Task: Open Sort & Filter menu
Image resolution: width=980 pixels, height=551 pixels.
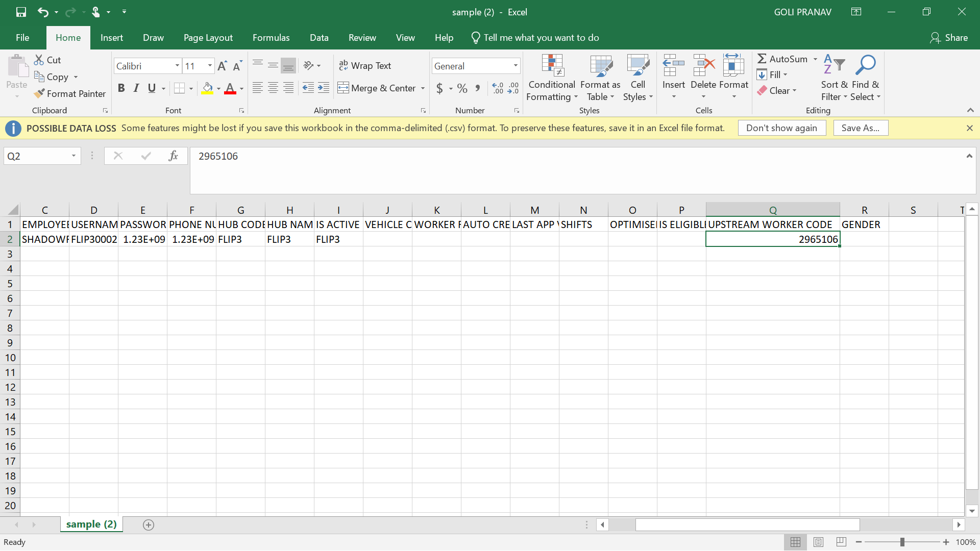Action: click(834, 78)
